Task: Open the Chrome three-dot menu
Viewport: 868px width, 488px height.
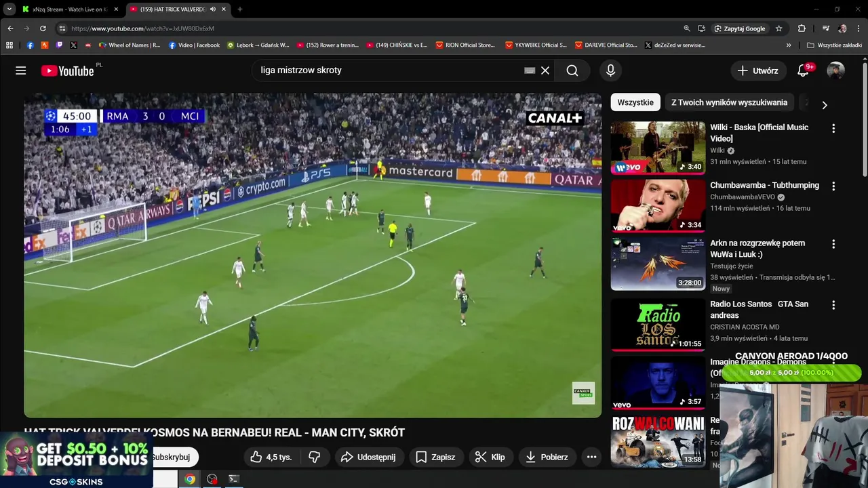Action: [858, 28]
